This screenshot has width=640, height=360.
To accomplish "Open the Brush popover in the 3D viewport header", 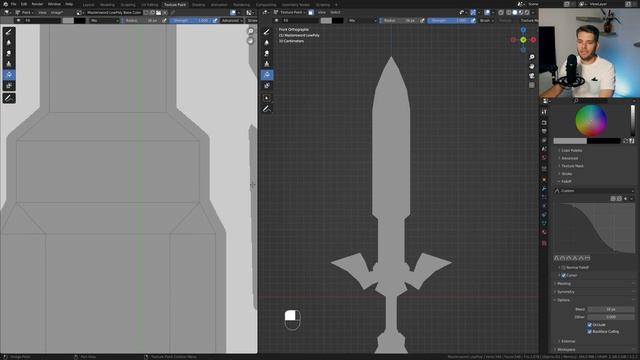I will 486,20.
